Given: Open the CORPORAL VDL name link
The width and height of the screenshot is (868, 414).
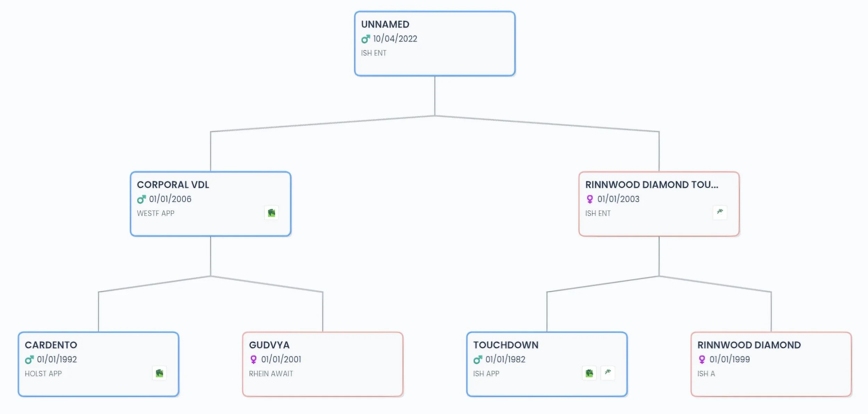Looking at the screenshot, I should coord(173,185).
